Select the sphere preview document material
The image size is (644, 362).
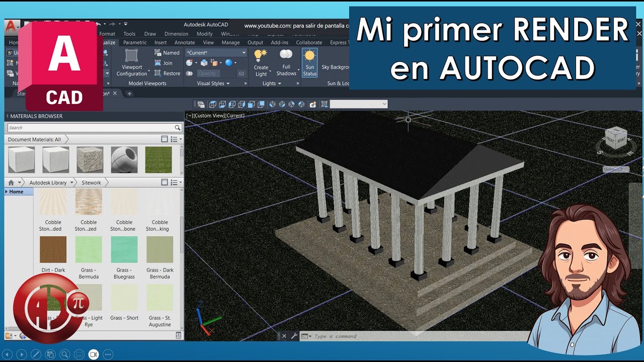tap(124, 160)
